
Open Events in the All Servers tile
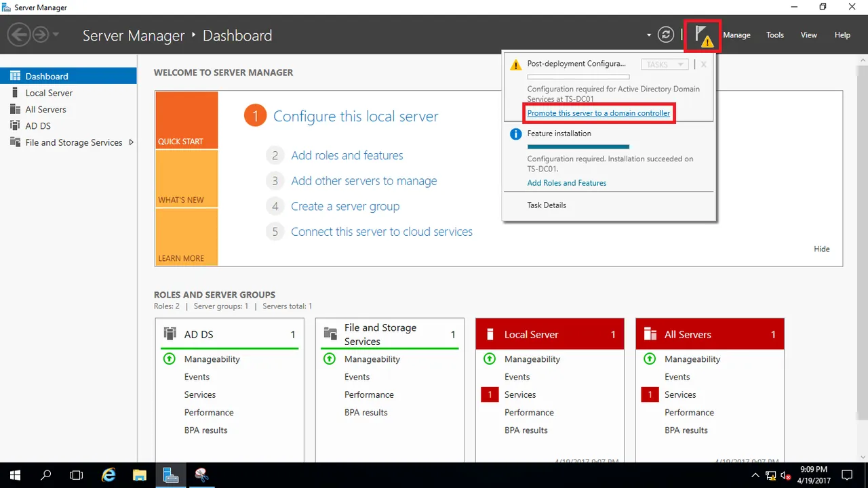(x=677, y=377)
